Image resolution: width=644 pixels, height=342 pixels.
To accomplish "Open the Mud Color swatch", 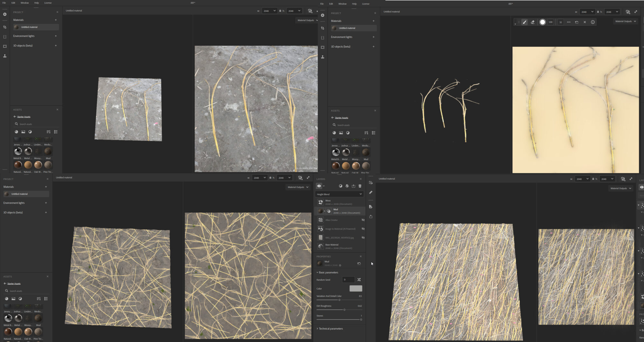I will pyautogui.click(x=355, y=289).
